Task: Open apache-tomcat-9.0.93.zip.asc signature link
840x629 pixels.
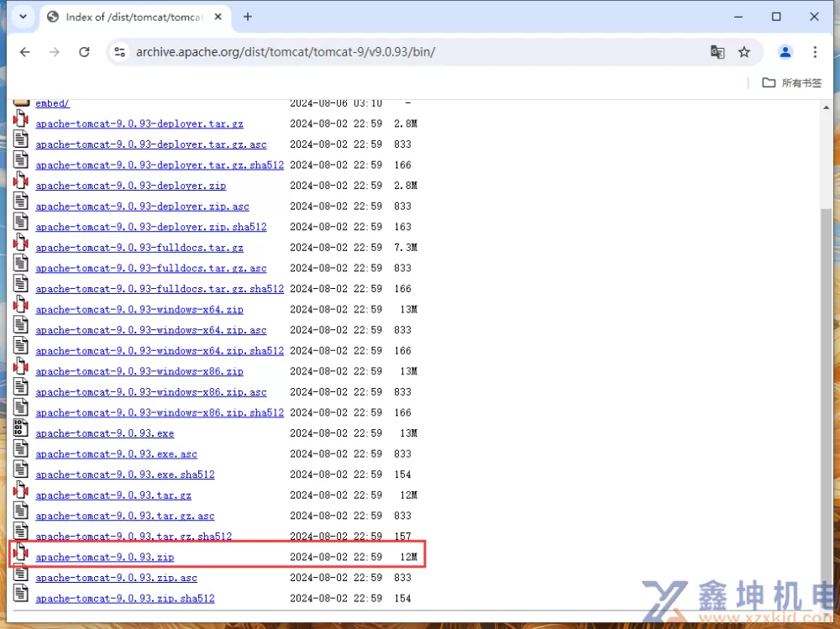Action: 116,578
